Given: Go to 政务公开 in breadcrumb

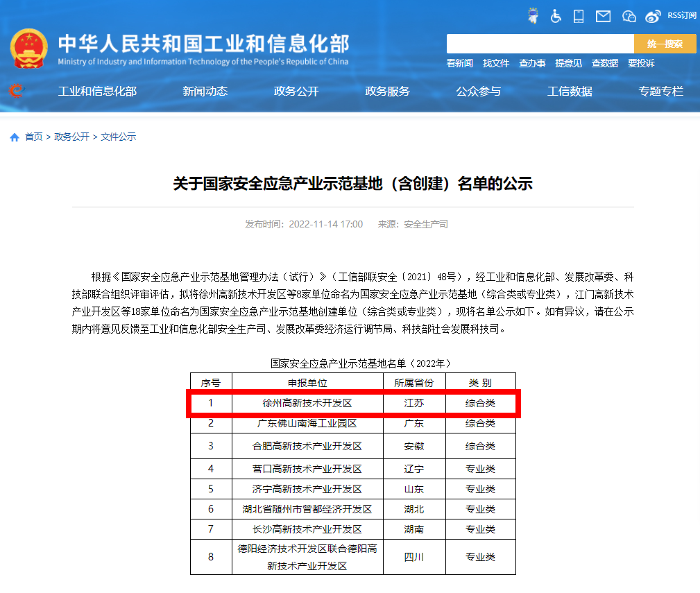Looking at the screenshot, I should [71, 137].
